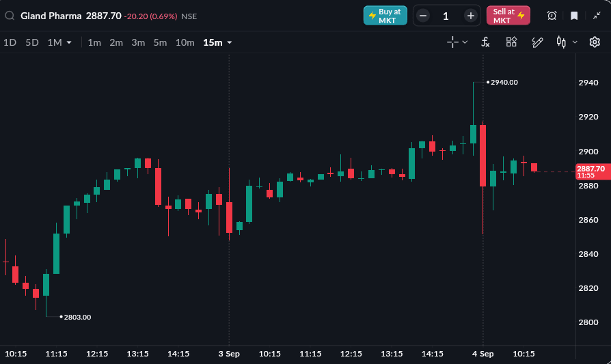The image size is (611, 364).
Task: Open the indicators fx icon
Action: [485, 42]
